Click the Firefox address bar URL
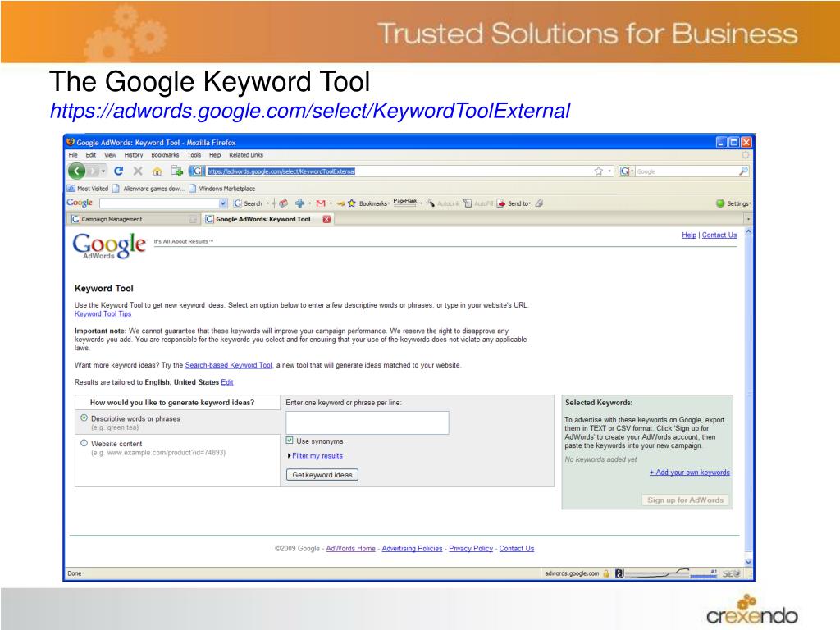The height and width of the screenshot is (630, 840). (281, 171)
